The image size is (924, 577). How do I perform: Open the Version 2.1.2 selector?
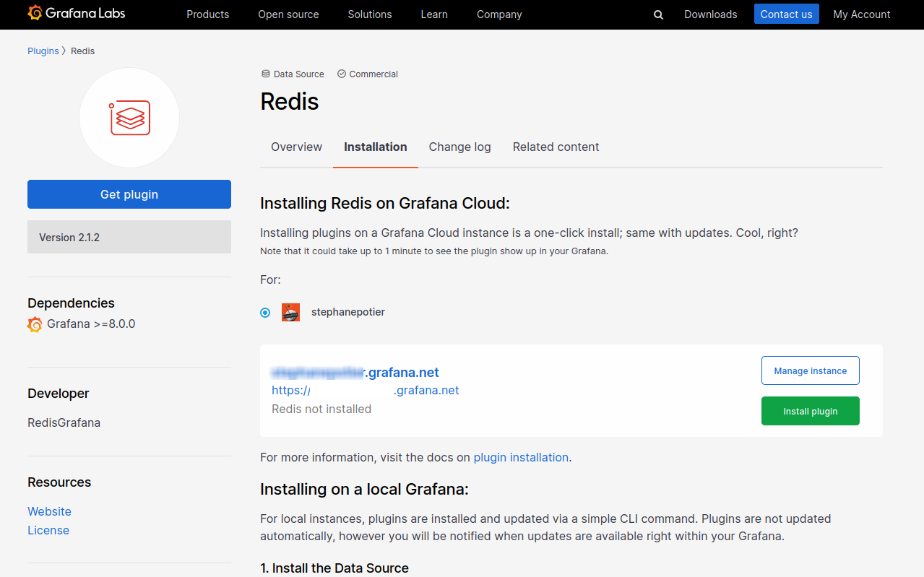(129, 237)
